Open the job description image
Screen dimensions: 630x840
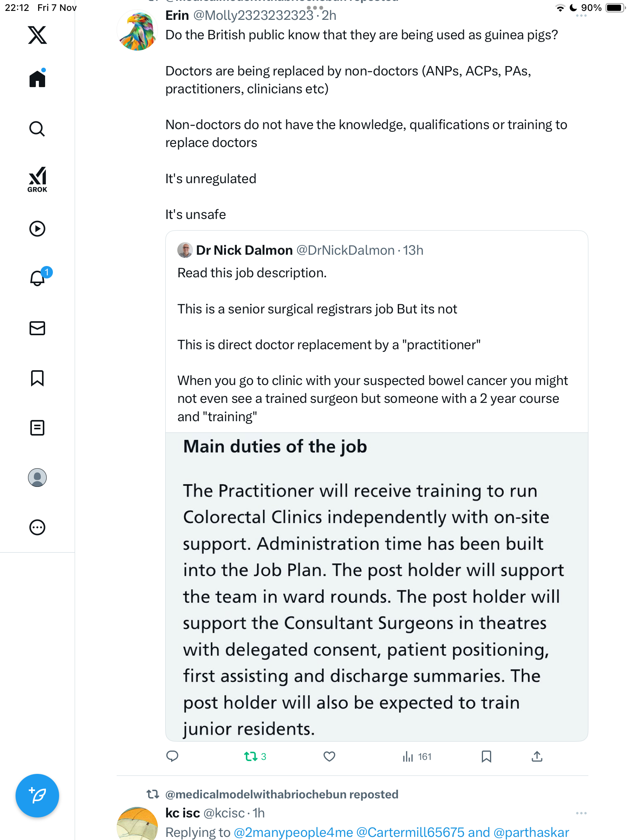pos(376,586)
